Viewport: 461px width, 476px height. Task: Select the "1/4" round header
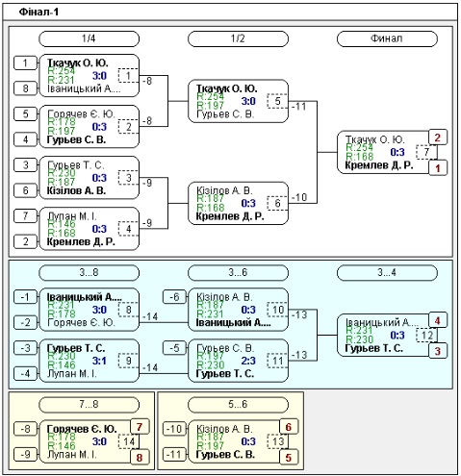[89, 38]
